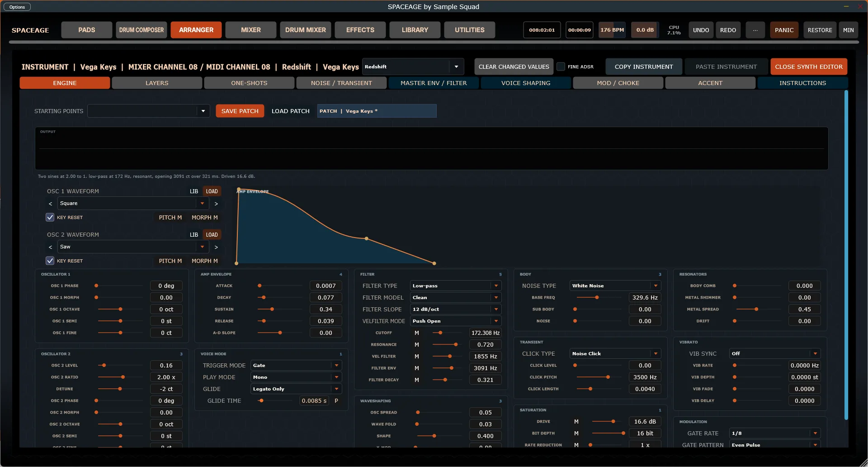The image size is (868, 467).
Task: Open the Noise Type White Noise dropdown
Action: [x=615, y=286]
